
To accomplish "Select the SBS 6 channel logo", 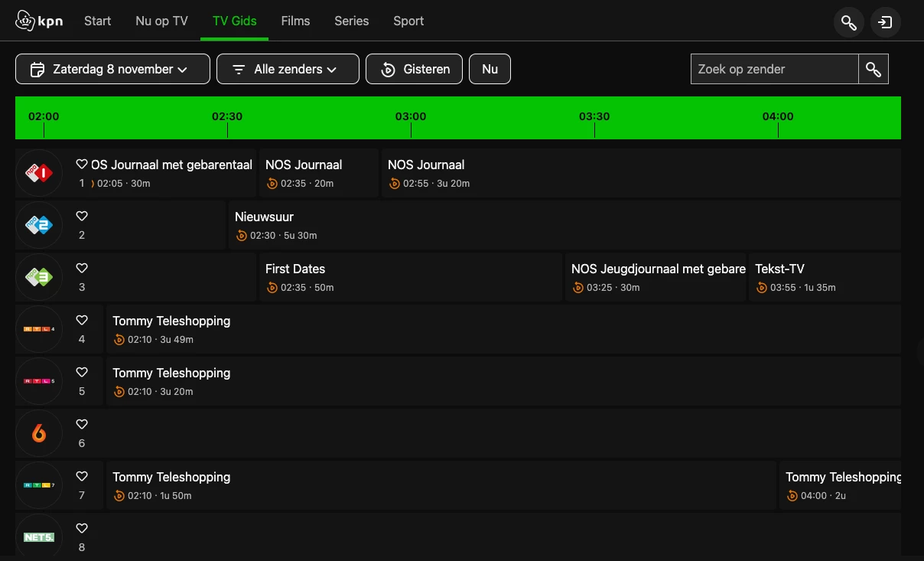I will coord(39,433).
